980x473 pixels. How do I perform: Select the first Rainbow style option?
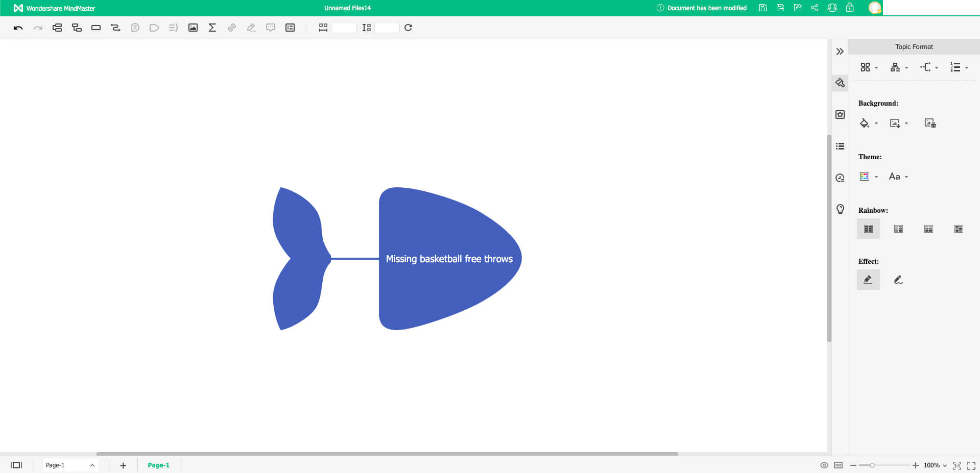868,229
